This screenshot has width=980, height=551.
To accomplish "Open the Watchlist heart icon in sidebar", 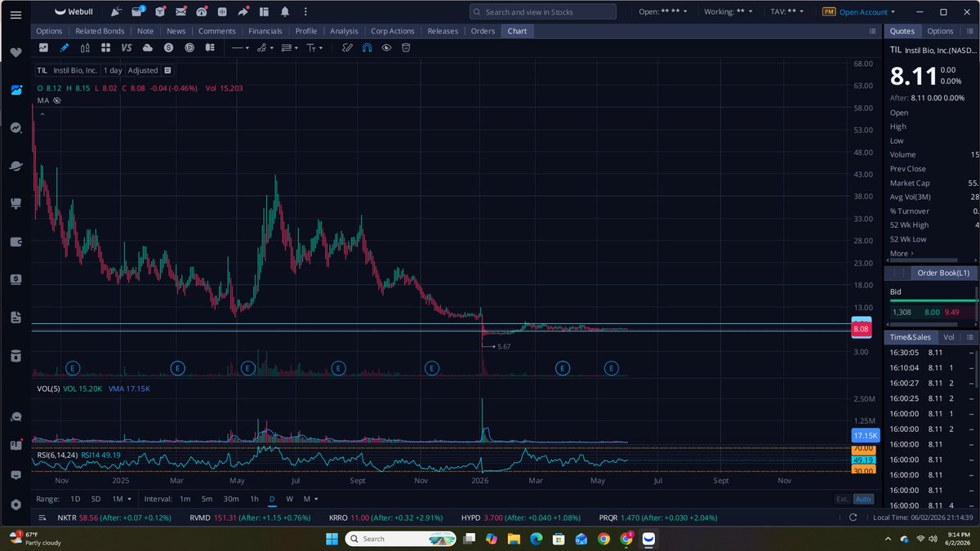I will (x=16, y=52).
